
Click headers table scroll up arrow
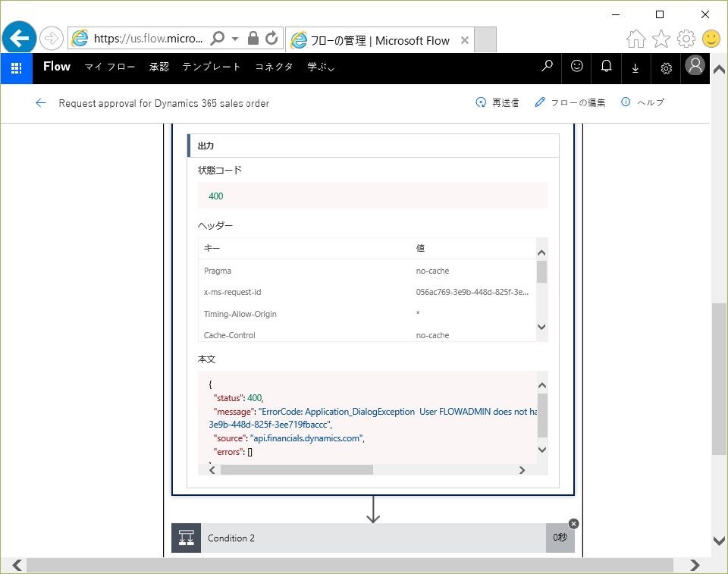pyautogui.click(x=541, y=252)
